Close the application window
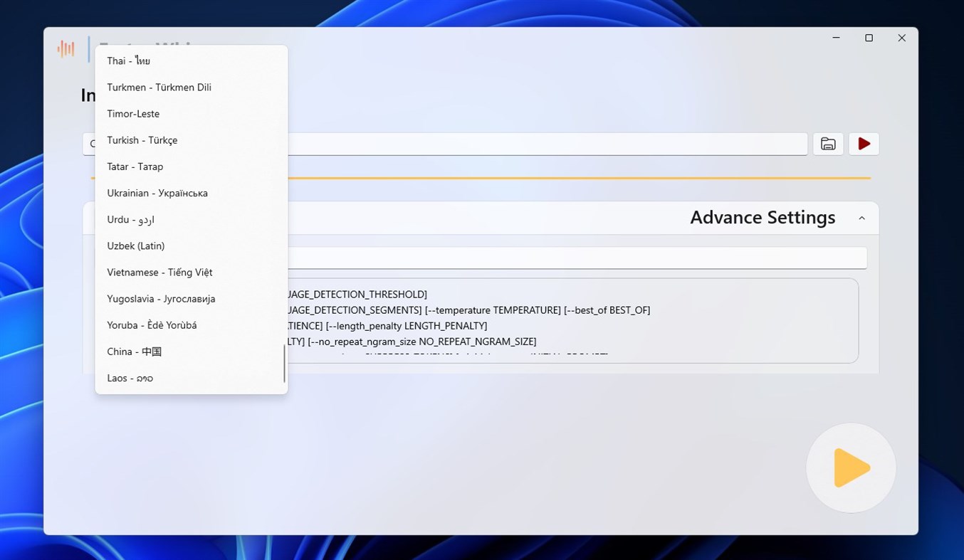 [x=901, y=38]
